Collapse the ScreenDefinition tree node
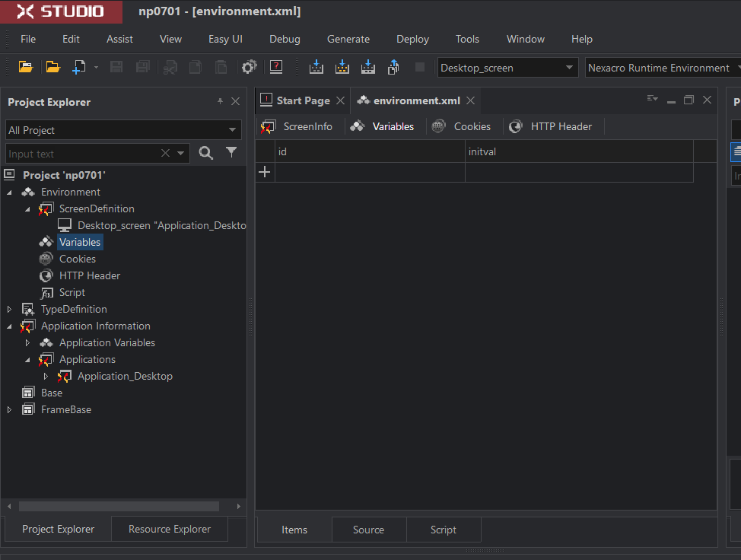741x560 pixels. (27, 209)
